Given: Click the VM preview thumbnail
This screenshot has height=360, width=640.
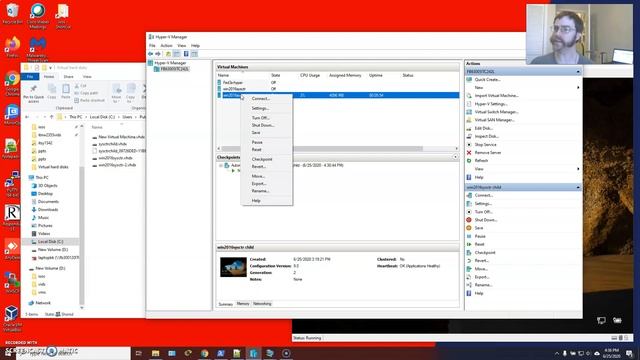Looking at the screenshot, I should click(233, 267).
